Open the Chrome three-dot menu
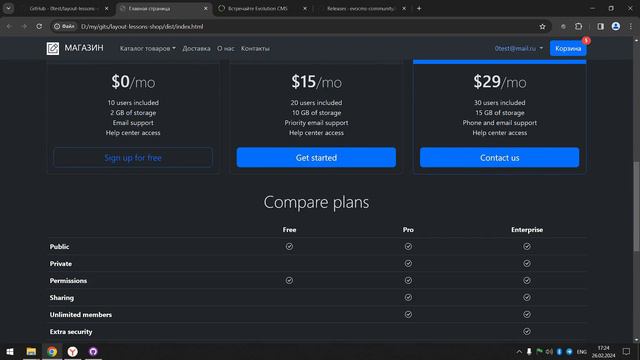The image size is (640, 360). tap(631, 27)
